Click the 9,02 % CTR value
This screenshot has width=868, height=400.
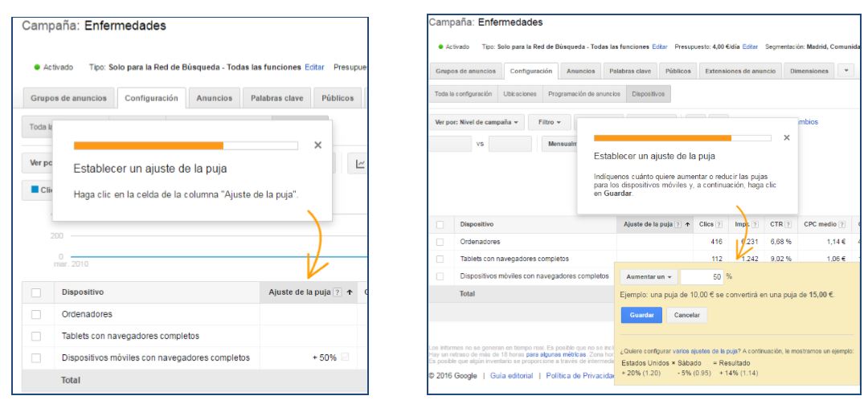coord(781,259)
